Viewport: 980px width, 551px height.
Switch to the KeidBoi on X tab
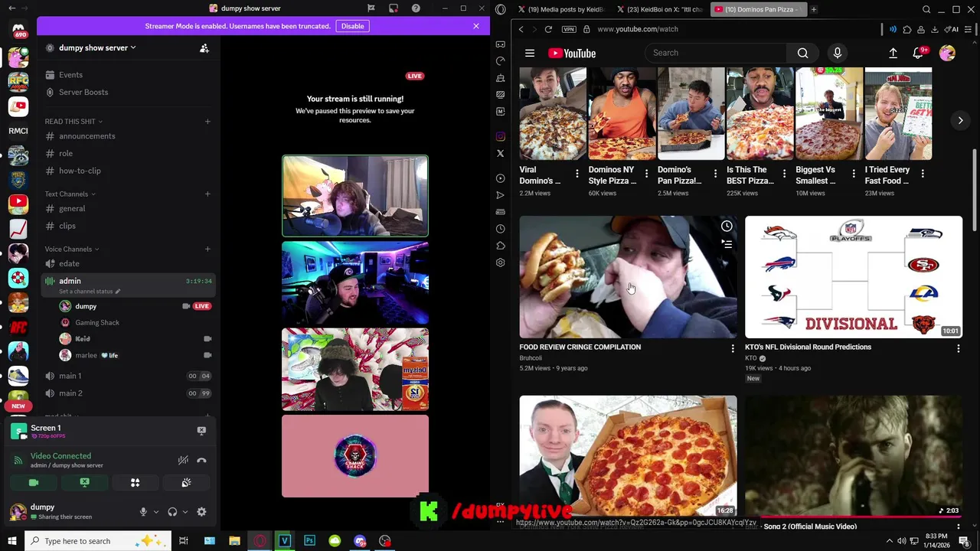point(659,9)
